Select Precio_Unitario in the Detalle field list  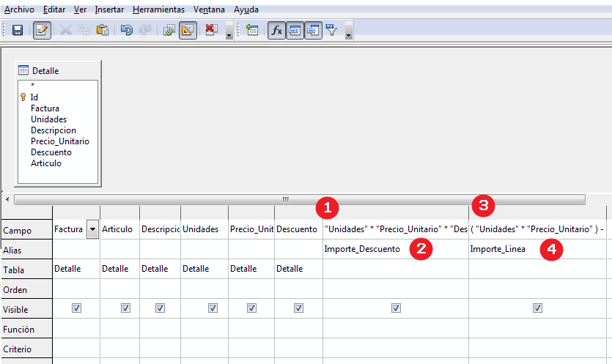[x=59, y=141]
